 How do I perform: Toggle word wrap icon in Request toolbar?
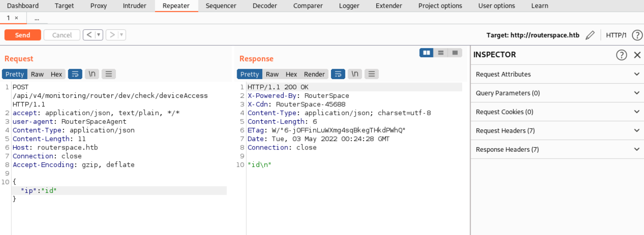tap(75, 74)
